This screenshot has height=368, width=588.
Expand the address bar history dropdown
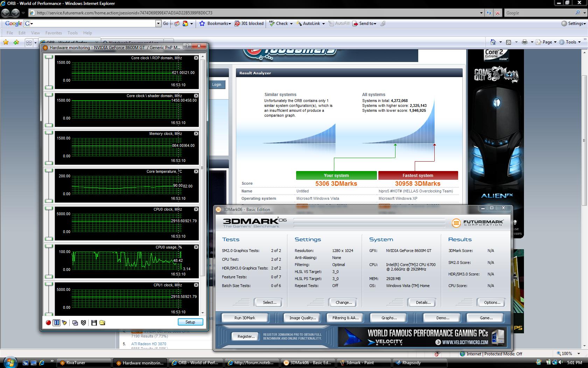[x=481, y=13]
